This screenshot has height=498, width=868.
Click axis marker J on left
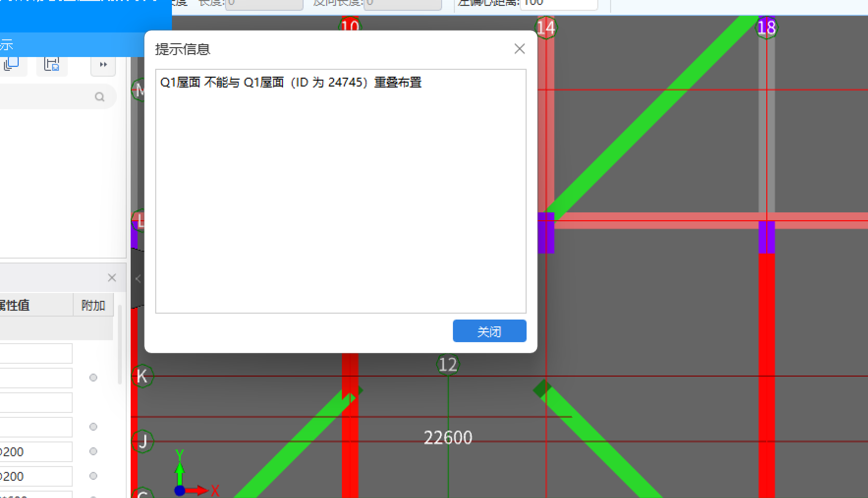point(142,441)
